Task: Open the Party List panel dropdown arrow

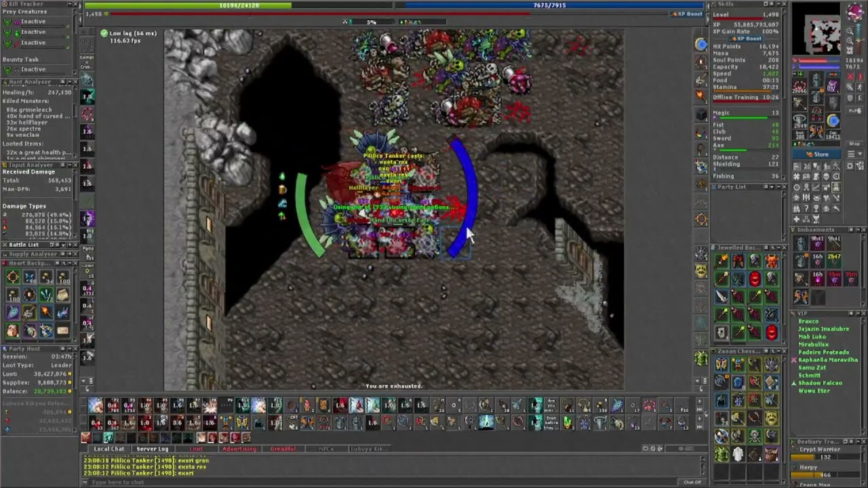Action: tap(772, 186)
